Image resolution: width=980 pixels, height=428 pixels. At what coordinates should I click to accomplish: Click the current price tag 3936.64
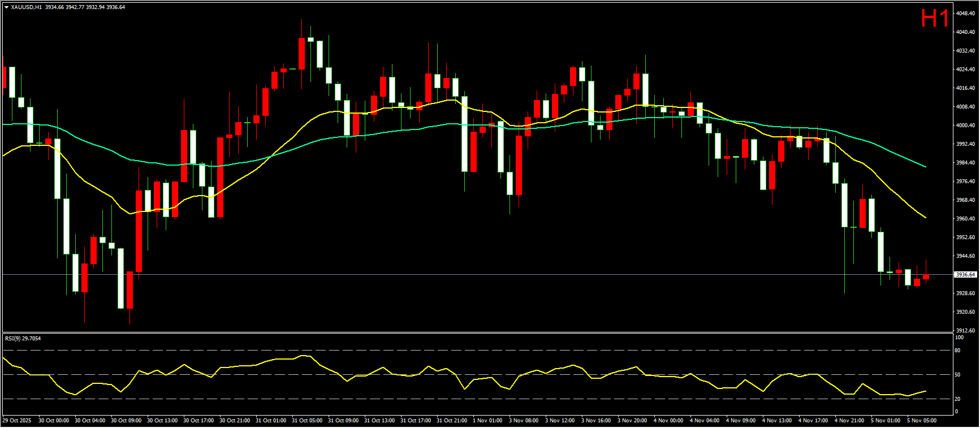(x=965, y=275)
